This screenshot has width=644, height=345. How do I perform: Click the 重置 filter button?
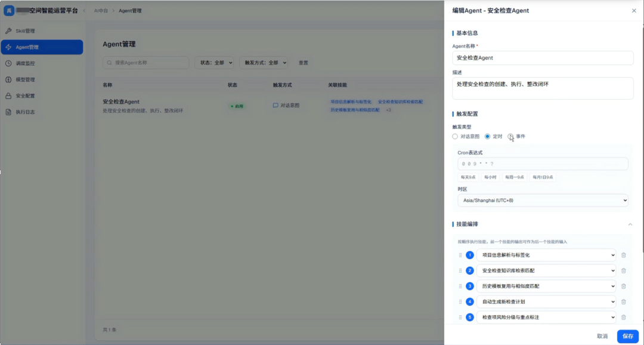[304, 63]
